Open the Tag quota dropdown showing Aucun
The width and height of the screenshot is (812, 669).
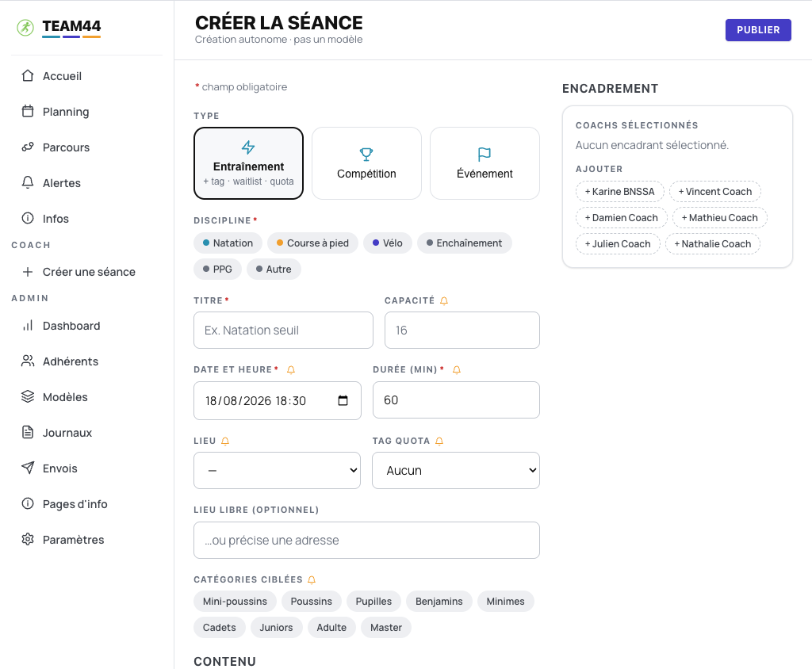456,470
